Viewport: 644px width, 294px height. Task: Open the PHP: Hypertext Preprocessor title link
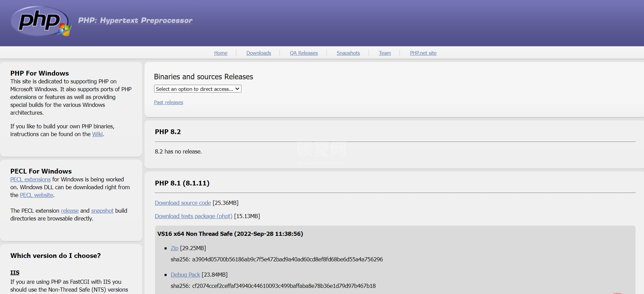click(135, 20)
